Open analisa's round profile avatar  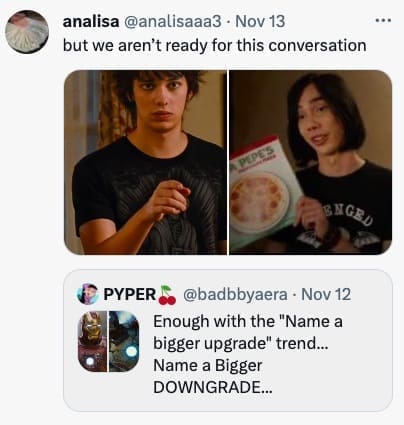27,32
